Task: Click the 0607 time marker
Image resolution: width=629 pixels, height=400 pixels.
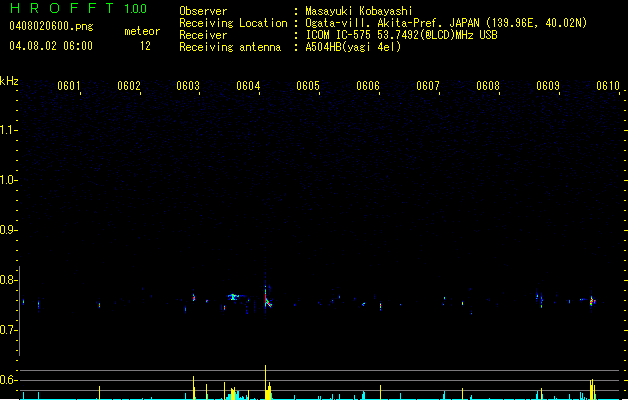Action: pyautogui.click(x=428, y=86)
